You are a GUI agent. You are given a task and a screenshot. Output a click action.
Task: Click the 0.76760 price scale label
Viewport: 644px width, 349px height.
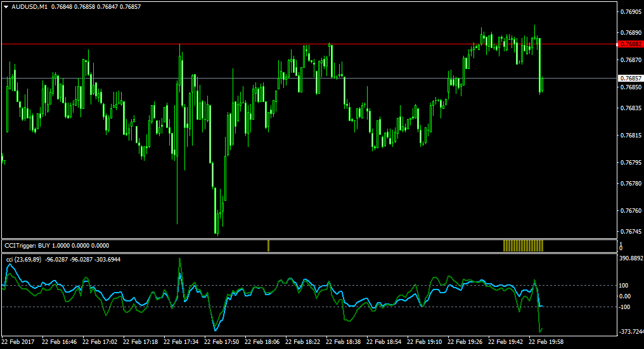click(631, 211)
